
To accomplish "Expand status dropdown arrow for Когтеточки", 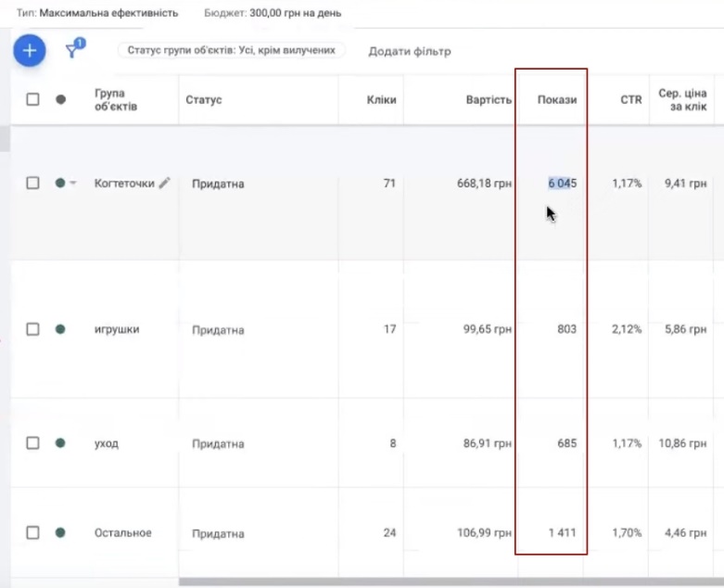I will tap(73, 184).
